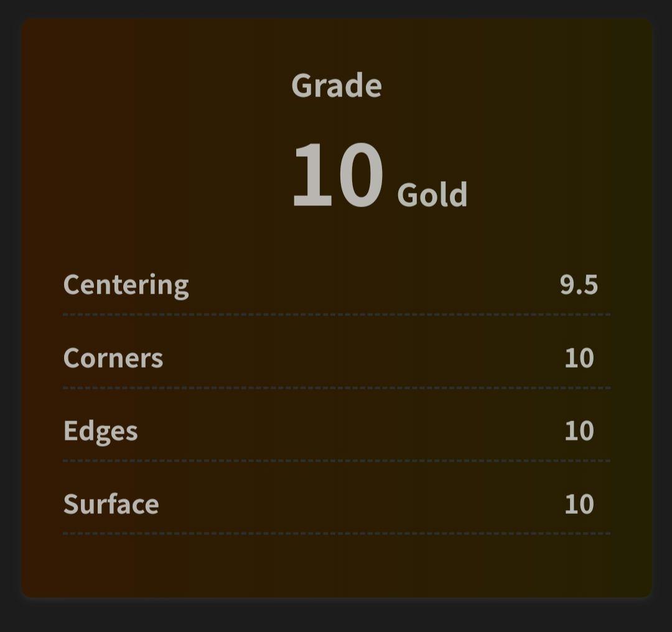This screenshot has width=672, height=632.
Task: Click the empty card area below Surface divider
Action: tap(336, 566)
